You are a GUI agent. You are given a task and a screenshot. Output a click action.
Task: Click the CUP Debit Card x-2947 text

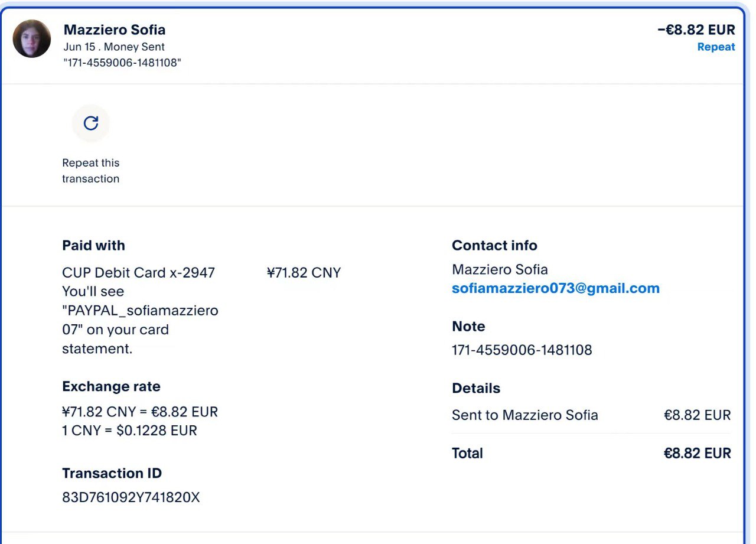click(x=138, y=272)
